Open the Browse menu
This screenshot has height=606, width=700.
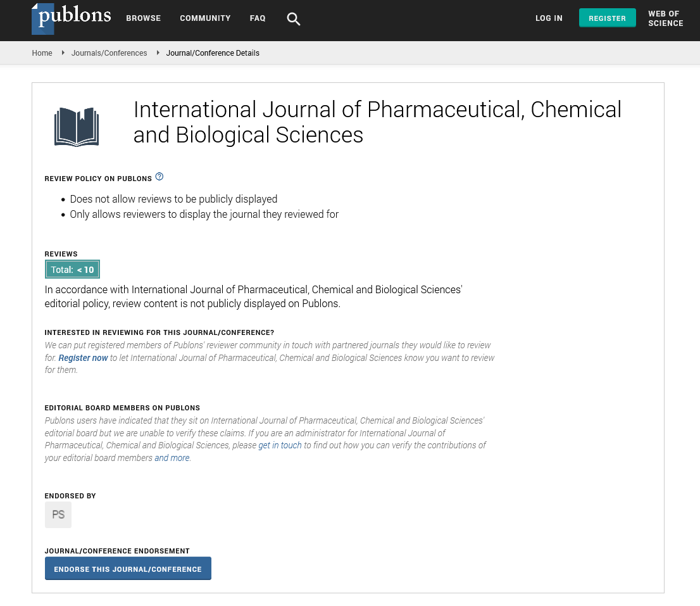coord(143,18)
